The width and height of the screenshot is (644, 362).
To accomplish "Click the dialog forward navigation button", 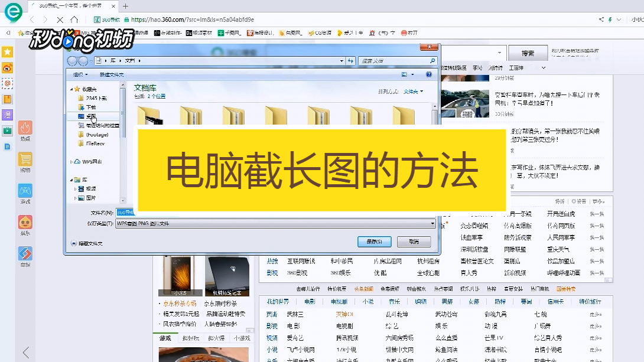I will point(83,61).
